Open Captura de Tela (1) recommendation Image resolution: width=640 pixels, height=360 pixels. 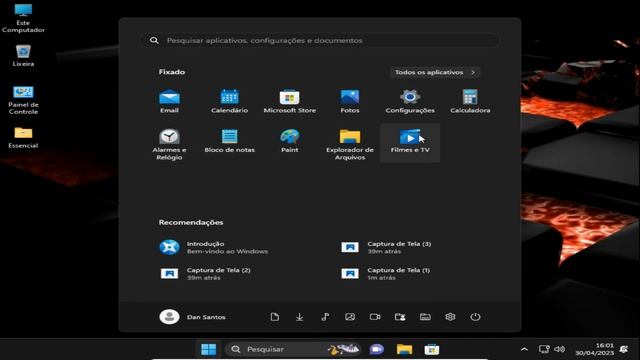click(x=386, y=273)
